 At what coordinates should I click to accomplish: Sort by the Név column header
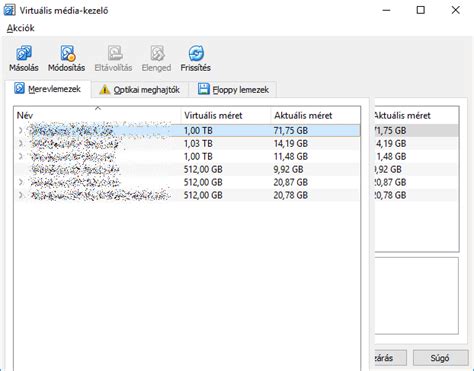tap(98, 115)
